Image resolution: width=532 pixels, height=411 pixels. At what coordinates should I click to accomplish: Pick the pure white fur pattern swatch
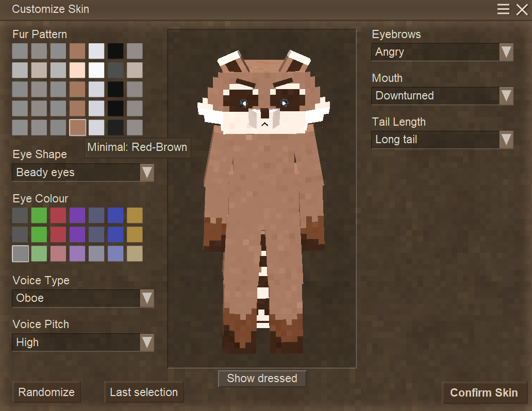pos(96,70)
